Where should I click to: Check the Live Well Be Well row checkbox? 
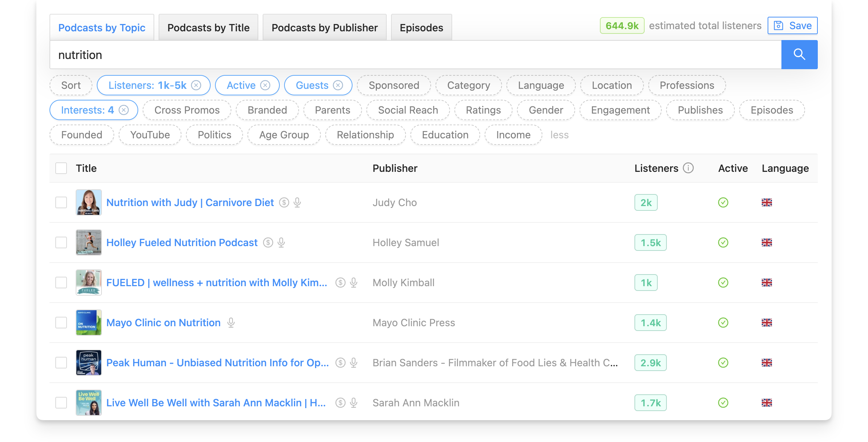pos(61,403)
